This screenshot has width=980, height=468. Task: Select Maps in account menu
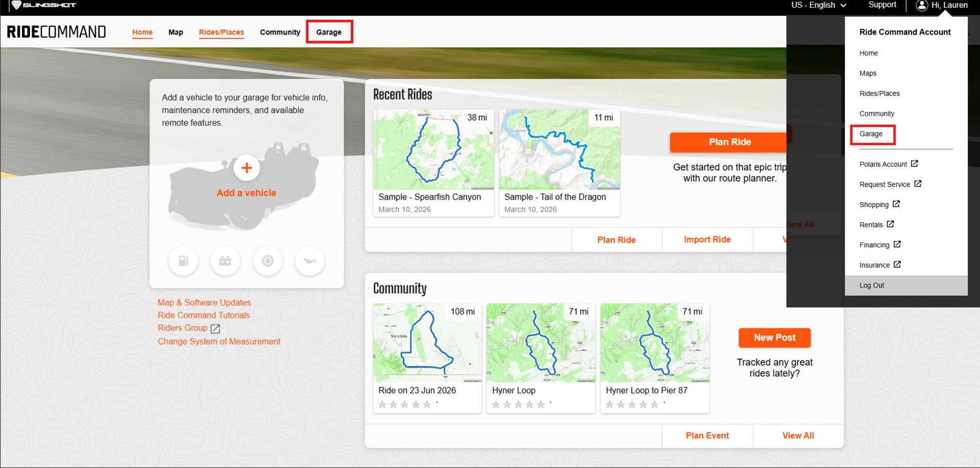coord(868,73)
